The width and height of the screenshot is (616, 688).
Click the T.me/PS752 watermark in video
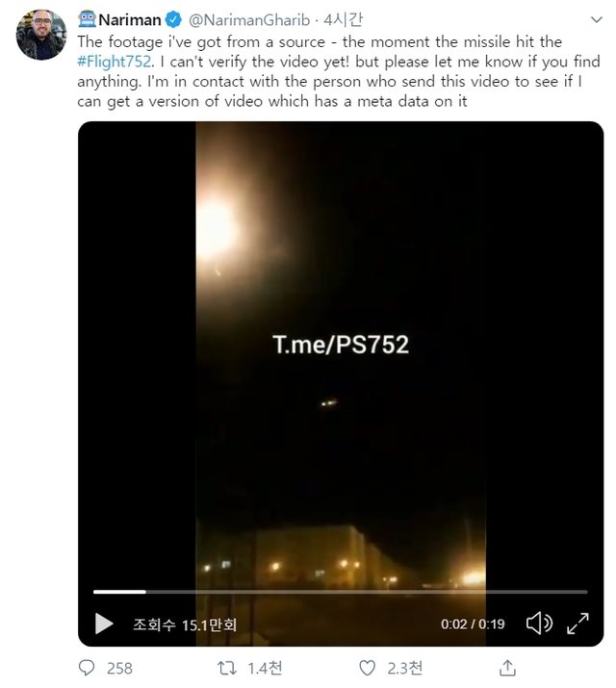(x=341, y=344)
